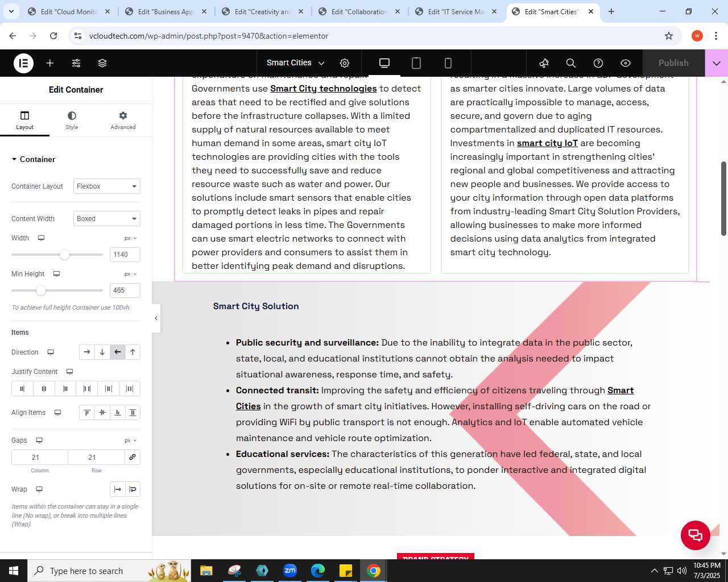Set Justify Content to space around
This screenshot has height=582, width=728.
pyautogui.click(x=108, y=389)
